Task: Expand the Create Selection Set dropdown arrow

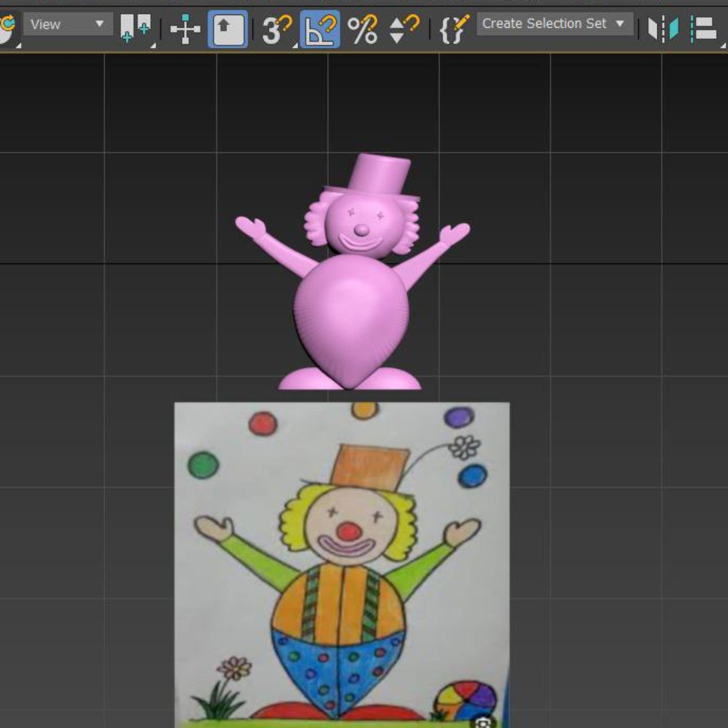Action: pyautogui.click(x=620, y=24)
